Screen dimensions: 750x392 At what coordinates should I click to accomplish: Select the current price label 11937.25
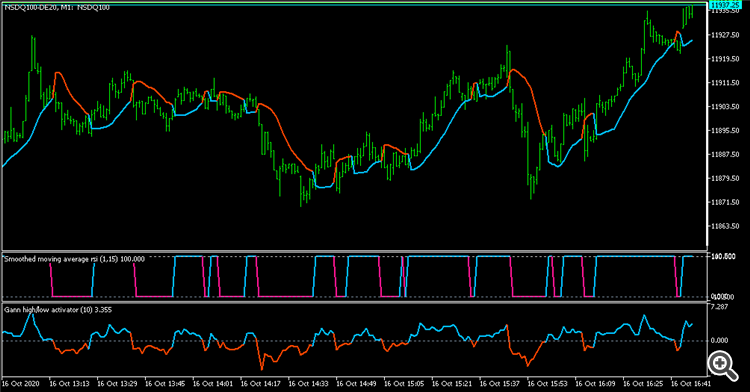click(x=725, y=5)
